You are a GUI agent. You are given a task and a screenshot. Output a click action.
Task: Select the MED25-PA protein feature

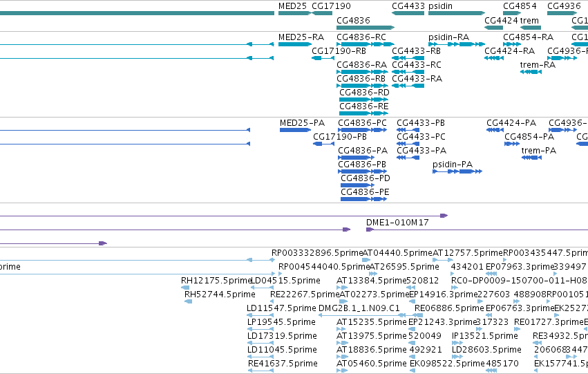(295, 130)
